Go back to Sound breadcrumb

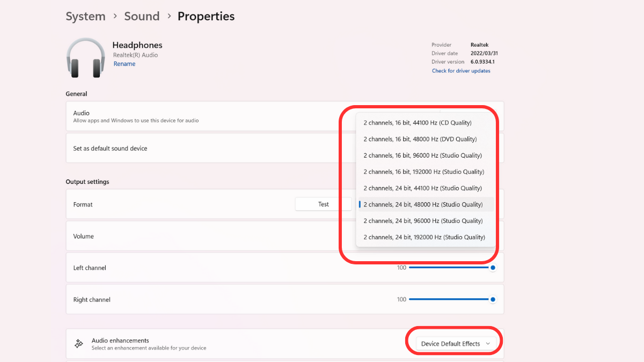click(142, 17)
